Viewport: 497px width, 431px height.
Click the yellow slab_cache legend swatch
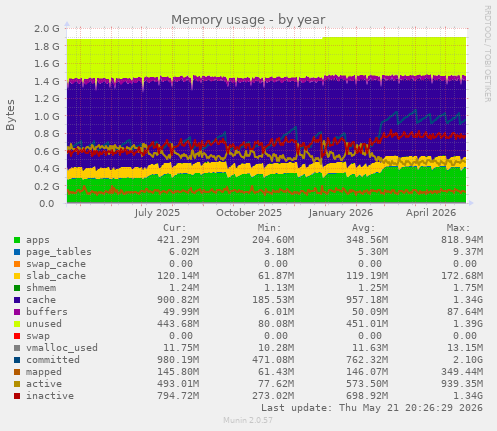tap(17, 276)
